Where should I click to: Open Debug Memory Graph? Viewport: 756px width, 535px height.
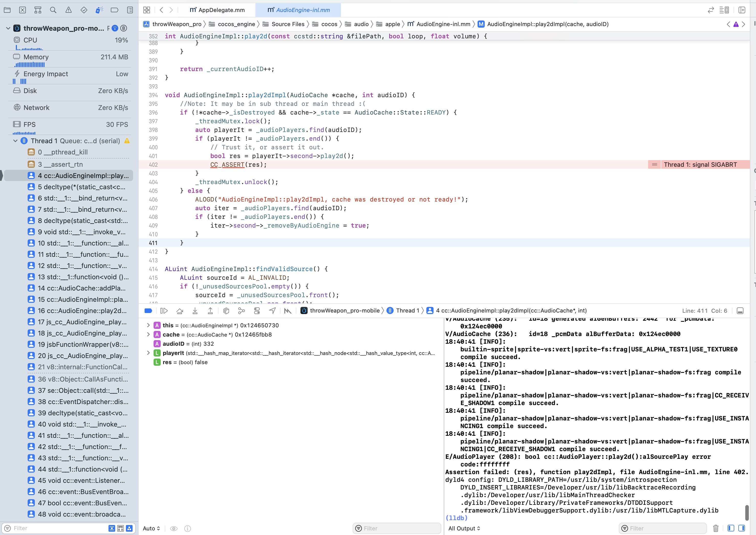pyautogui.click(x=242, y=311)
